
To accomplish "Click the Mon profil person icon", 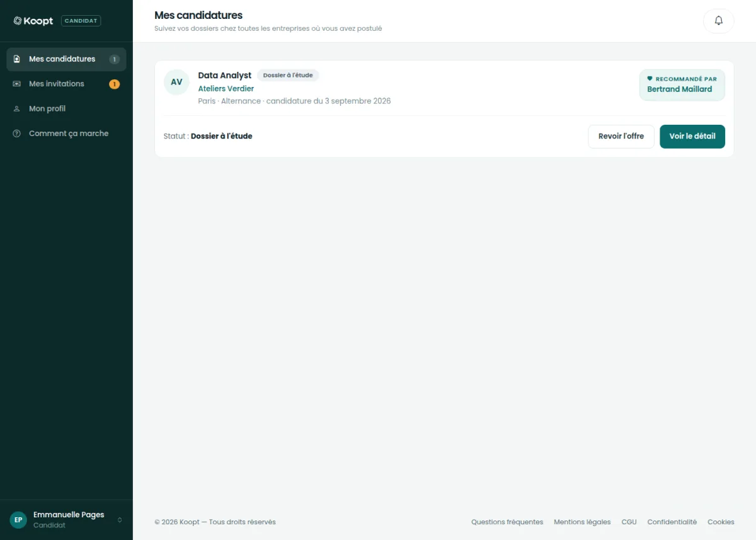I will click(17, 109).
